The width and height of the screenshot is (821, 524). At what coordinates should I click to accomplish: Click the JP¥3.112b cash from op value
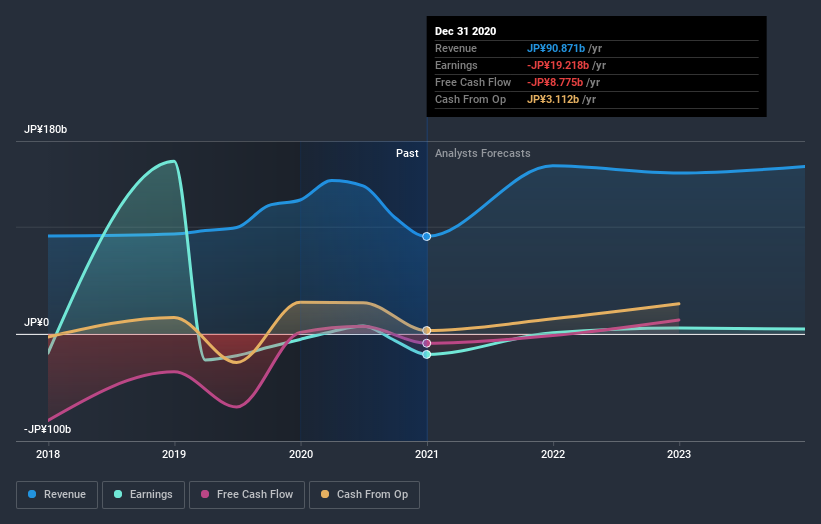pos(553,99)
